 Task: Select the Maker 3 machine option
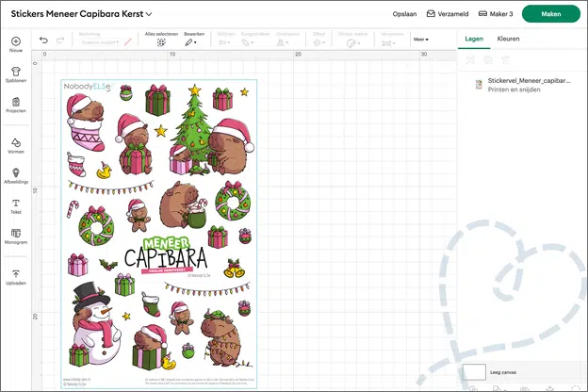pyautogui.click(x=496, y=14)
